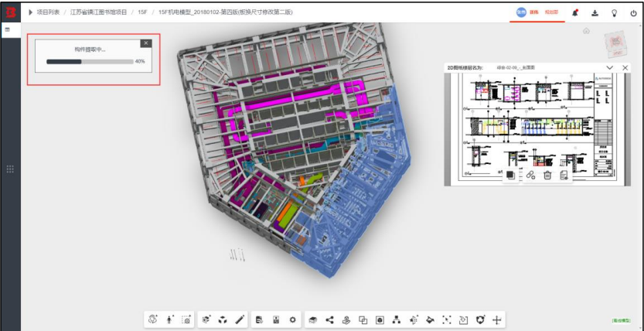Screen dimensions: 644x331
Task: Click the 2D drawing sheet preview
Action: (x=537, y=128)
